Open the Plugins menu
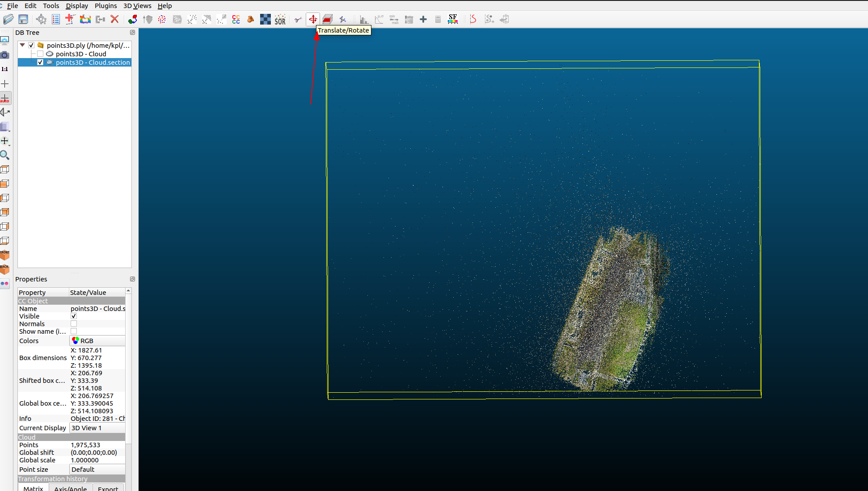 click(105, 6)
